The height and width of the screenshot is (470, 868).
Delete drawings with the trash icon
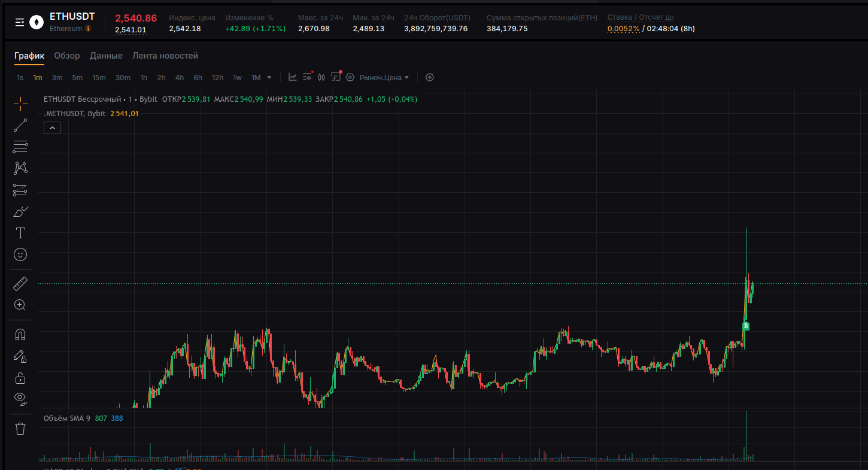[x=20, y=428]
